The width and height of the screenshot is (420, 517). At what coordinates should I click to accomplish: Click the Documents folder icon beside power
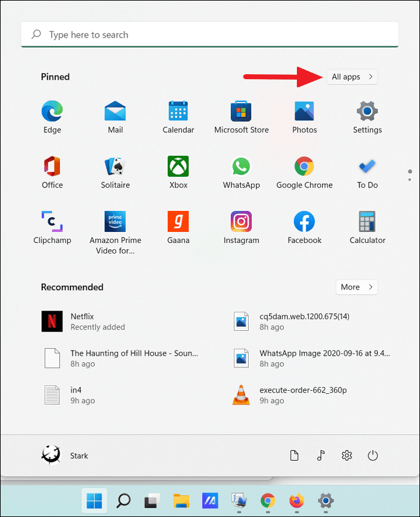click(x=294, y=456)
